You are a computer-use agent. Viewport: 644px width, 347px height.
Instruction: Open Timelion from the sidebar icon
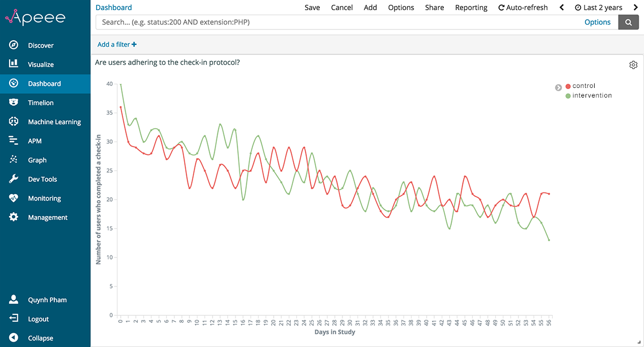14,102
